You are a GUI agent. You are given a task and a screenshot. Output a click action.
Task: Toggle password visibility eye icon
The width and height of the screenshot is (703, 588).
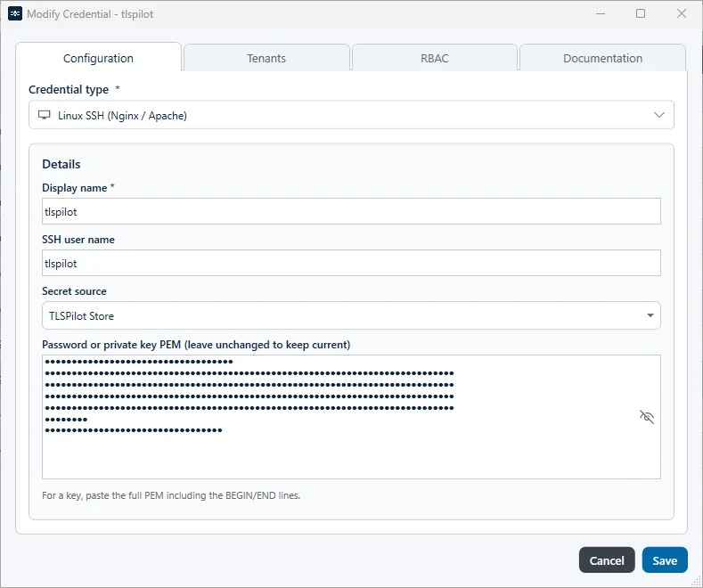pyautogui.click(x=647, y=417)
